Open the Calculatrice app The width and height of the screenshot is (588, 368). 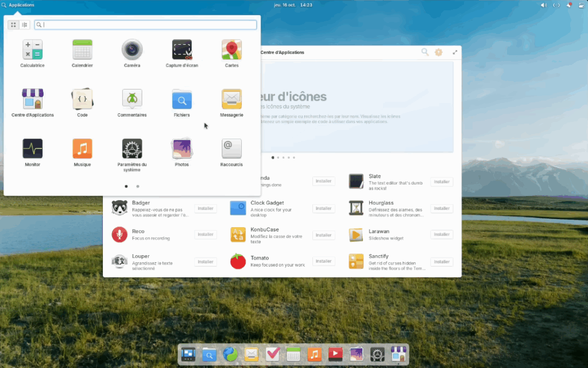click(x=32, y=51)
